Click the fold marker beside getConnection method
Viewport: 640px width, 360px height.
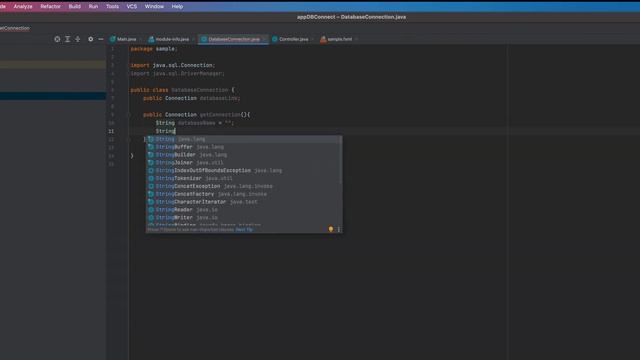130,115
